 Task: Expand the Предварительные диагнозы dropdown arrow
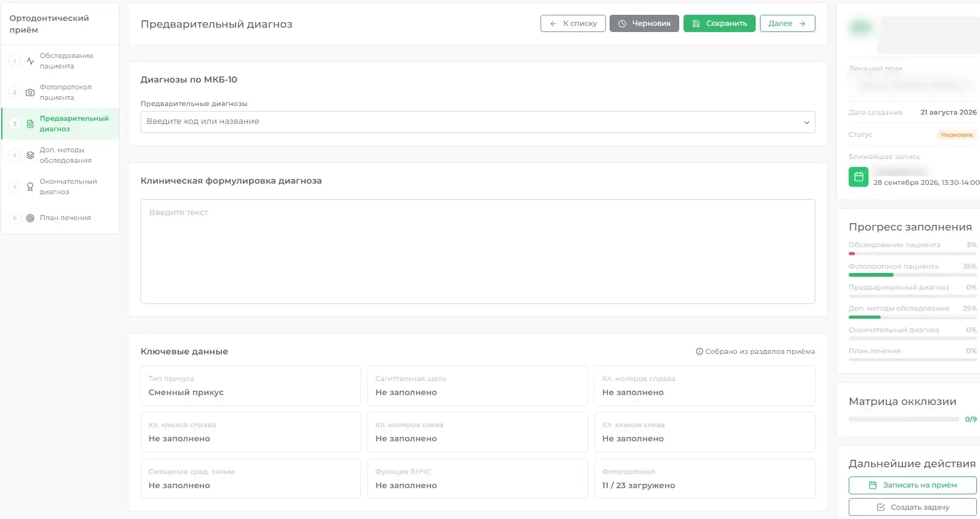coord(806,122)
